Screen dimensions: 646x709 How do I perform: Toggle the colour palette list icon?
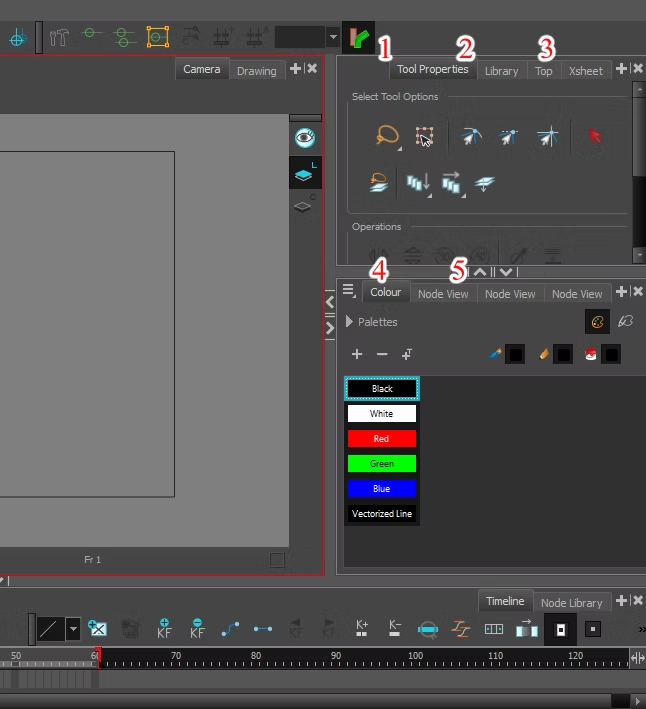coord(597,322)
